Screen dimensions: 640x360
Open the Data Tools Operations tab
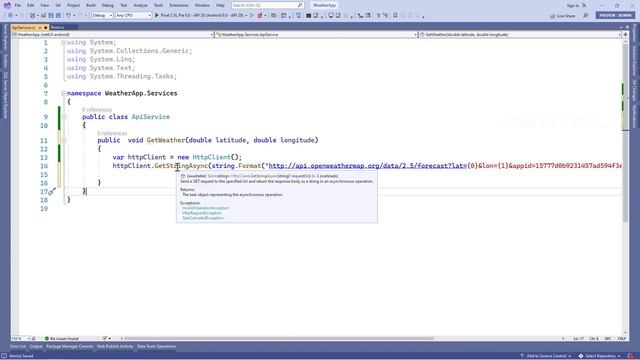[x=156, y=347]
